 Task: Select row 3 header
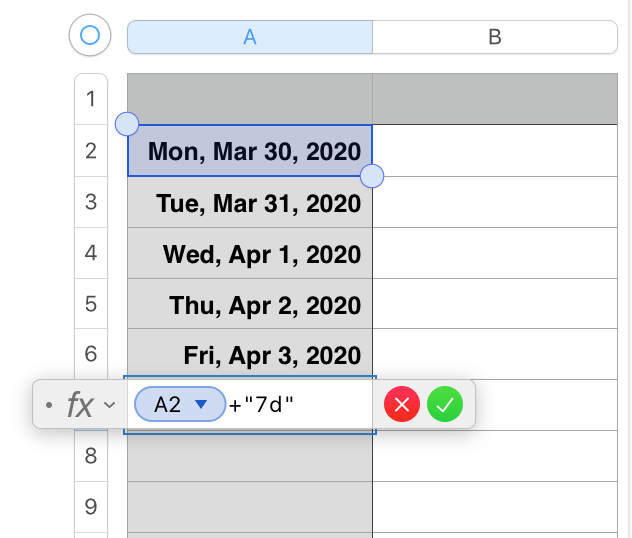91,202
